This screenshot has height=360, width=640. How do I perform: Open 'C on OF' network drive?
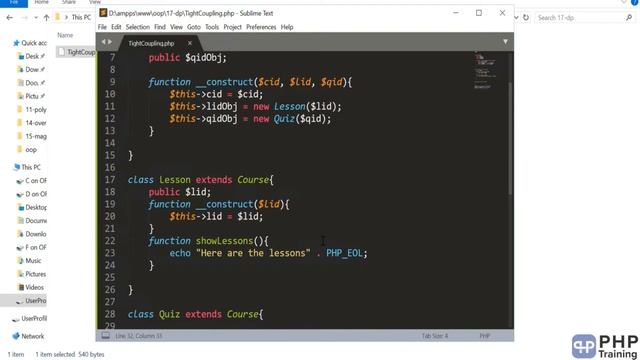32,180
